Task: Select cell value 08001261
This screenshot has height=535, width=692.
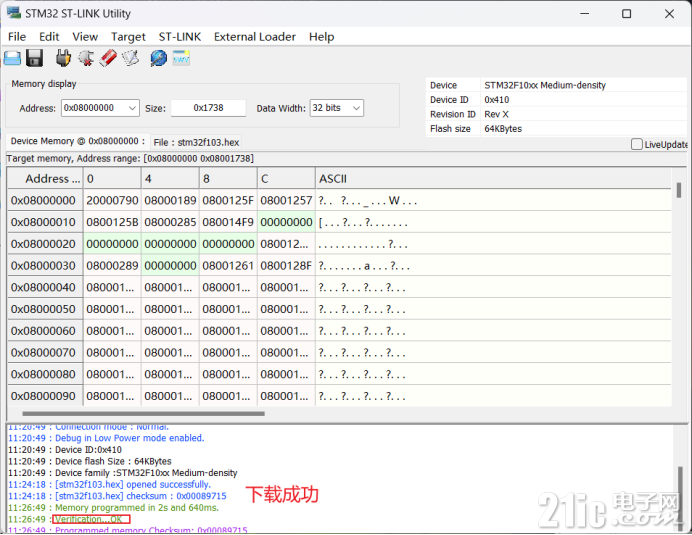Action: 228,266
